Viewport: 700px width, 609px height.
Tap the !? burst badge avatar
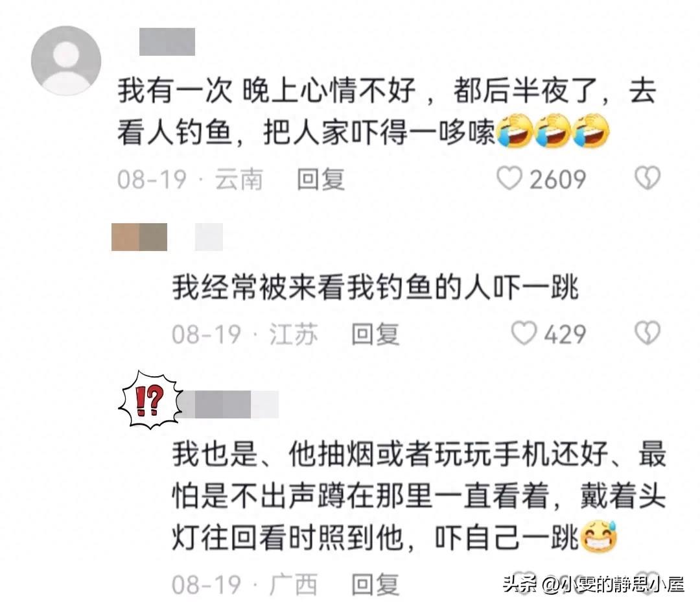coord(150,400)
